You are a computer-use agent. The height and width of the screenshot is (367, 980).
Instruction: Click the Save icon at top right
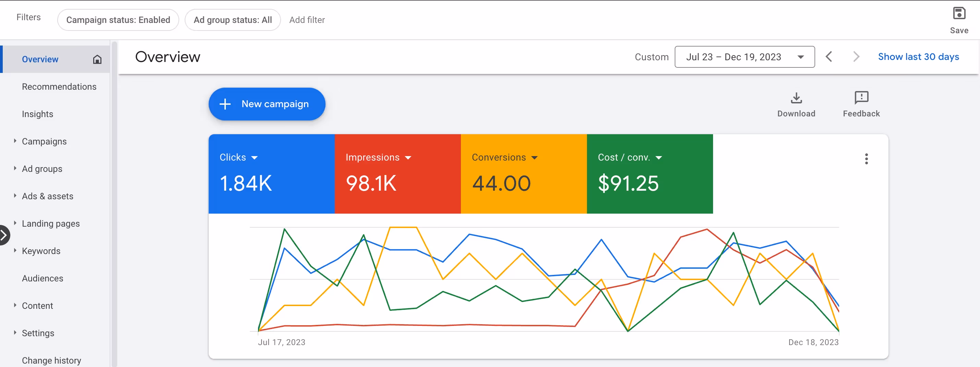(x=959, y=13)
